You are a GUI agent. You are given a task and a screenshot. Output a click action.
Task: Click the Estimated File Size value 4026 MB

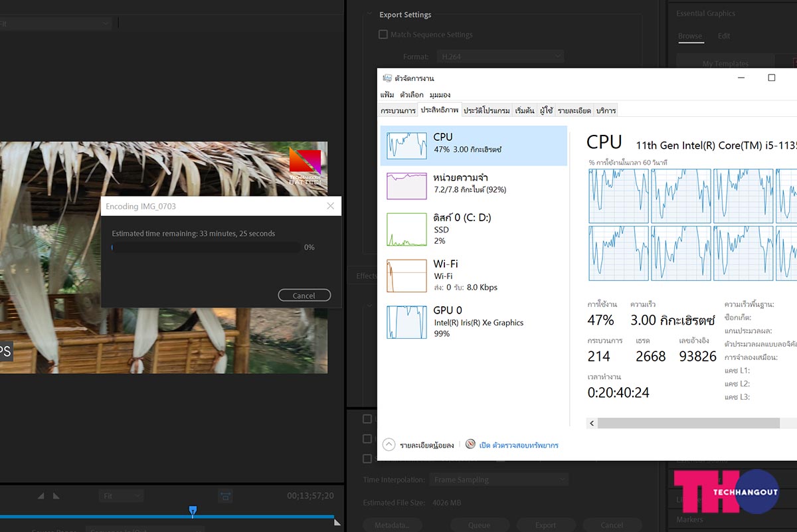(x=446, y=503)
